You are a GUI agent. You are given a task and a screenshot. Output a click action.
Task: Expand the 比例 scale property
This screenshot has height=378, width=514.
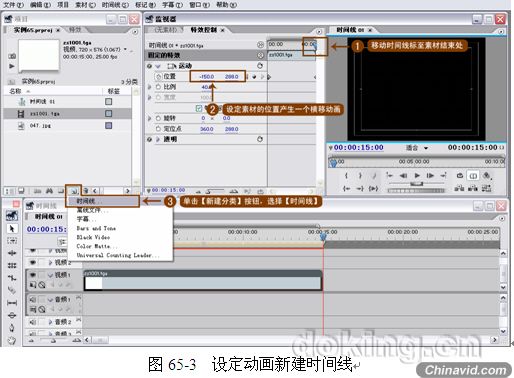point(150,87)
